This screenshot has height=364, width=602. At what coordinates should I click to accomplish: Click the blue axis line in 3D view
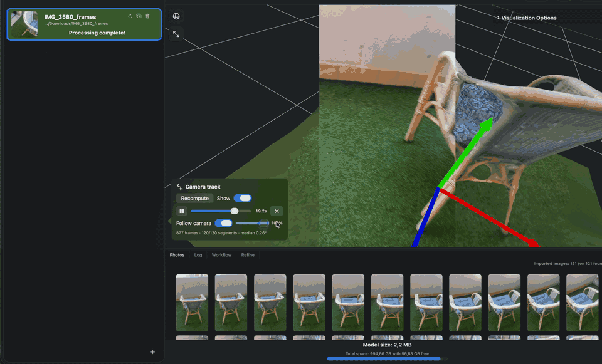(426, 217)
